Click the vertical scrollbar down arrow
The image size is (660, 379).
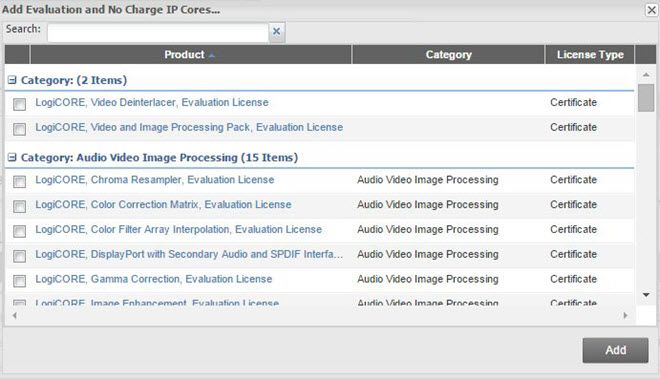pos(646,295)
